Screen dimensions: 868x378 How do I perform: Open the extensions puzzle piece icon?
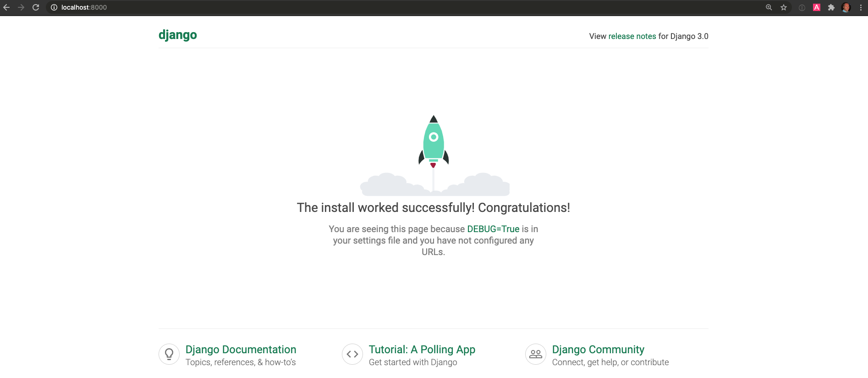coord(831,7)
